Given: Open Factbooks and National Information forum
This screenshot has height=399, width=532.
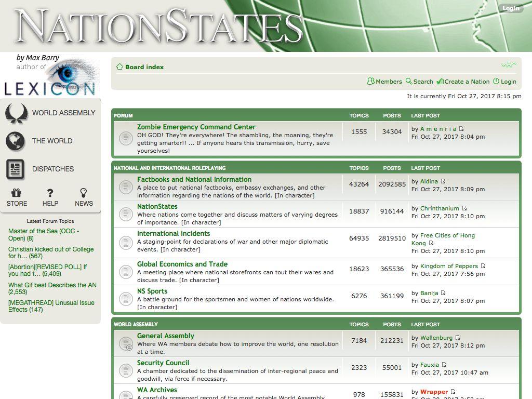Looking at the screenshot, I should [x=194, y=179].
